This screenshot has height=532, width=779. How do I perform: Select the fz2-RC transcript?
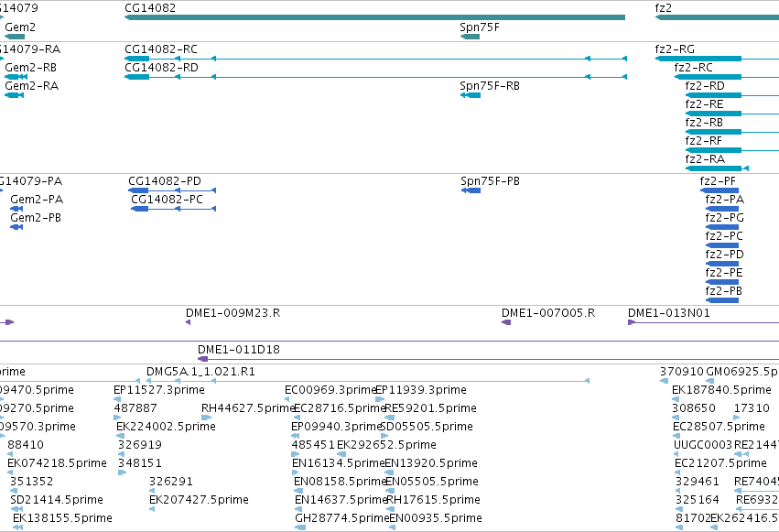point(726,77)
